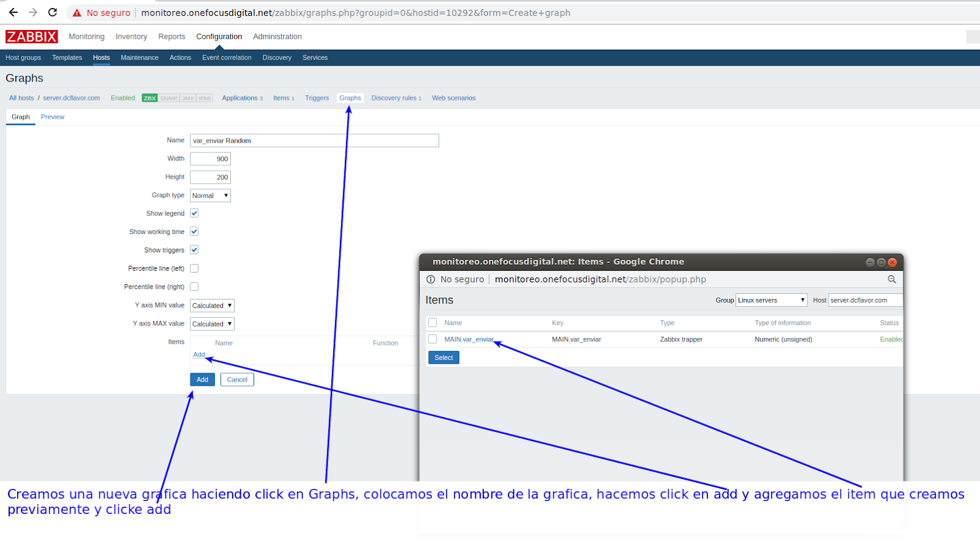The height and width of the screenshot is (539, 980).
Task: Enable the Percentile line (left) checkbox
Action: [194, 268]
